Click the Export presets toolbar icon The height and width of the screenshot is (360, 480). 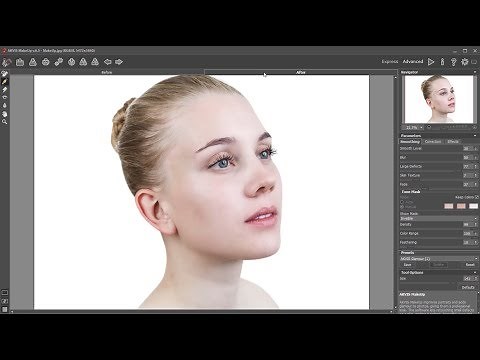click(95, 62)
